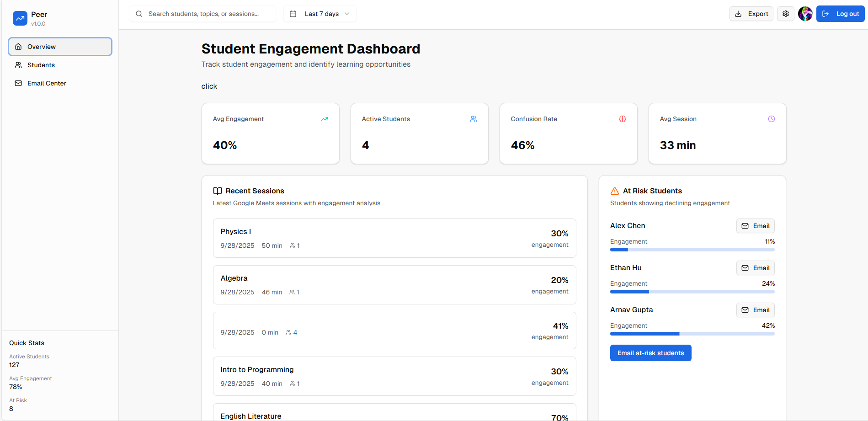The height and width of the screenshot is (421, 868).
Task: Click the calendar icon in date filter
Action: (x=293, y=14)
